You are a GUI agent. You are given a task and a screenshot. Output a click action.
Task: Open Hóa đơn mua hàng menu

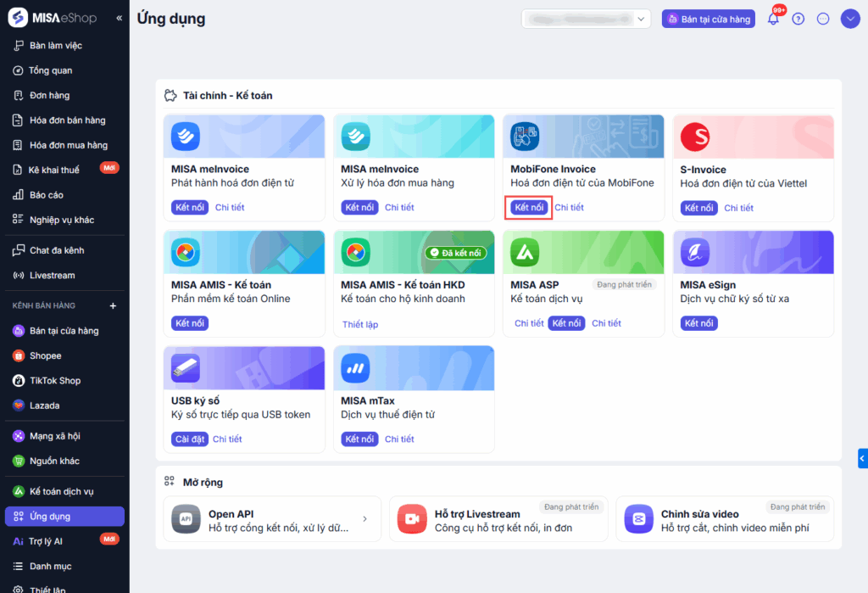coord(64,145)
